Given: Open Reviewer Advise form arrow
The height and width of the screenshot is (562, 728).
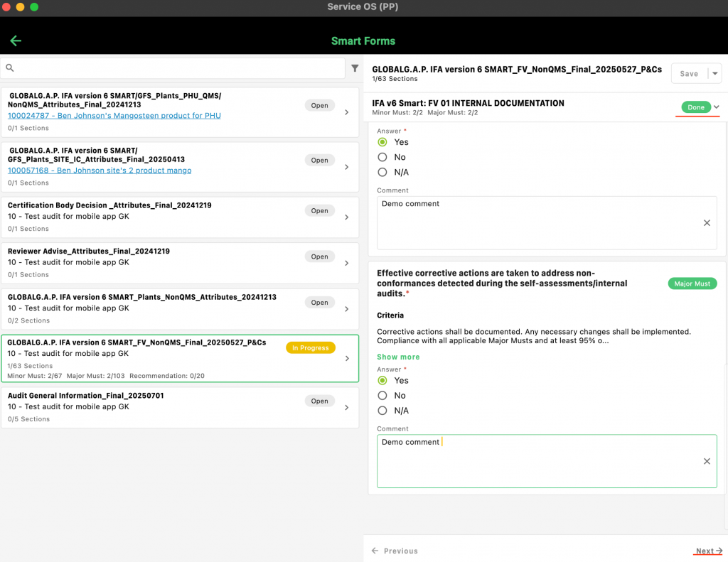Looking at the screenshot, I should pos(346,263).
